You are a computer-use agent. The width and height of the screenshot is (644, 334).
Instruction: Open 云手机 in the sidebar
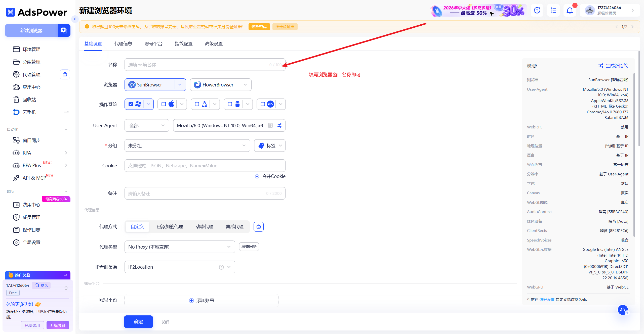[29, 112]
